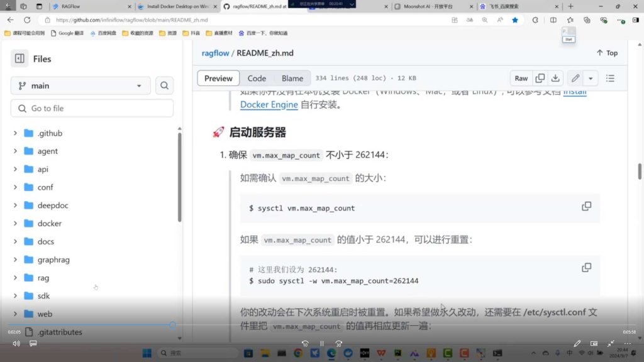Go back in browser history
The height and width of the screenshot is (362, 644).
point(10,19)
